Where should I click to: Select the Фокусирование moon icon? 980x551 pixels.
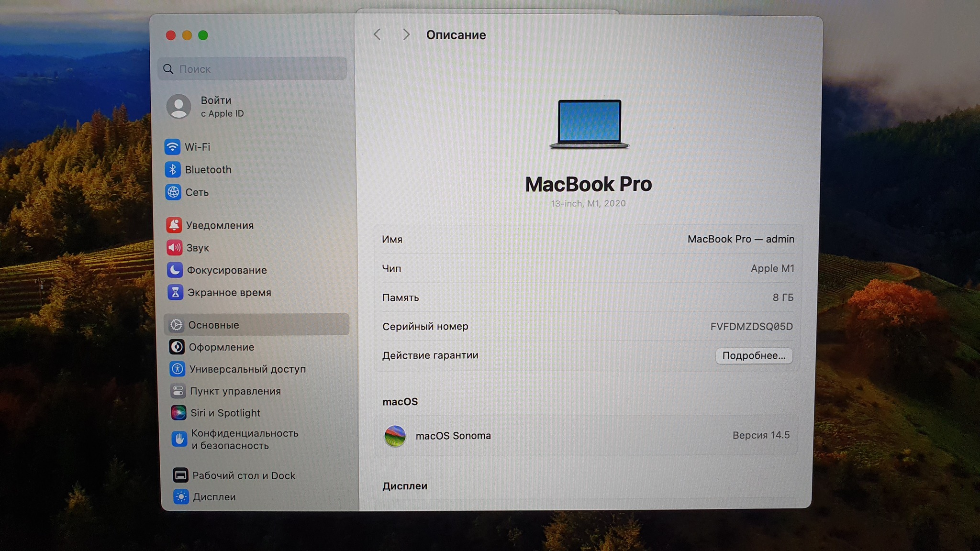[175, 270]
